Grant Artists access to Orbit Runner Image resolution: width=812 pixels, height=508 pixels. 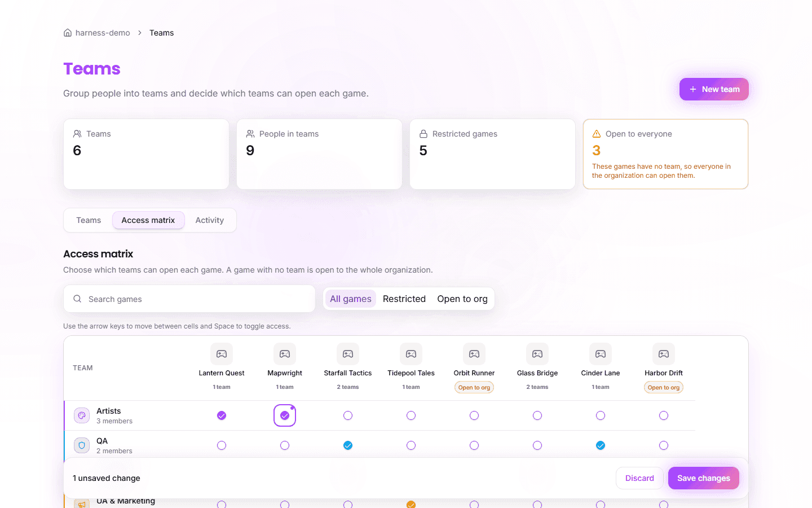tap(474, 415)
